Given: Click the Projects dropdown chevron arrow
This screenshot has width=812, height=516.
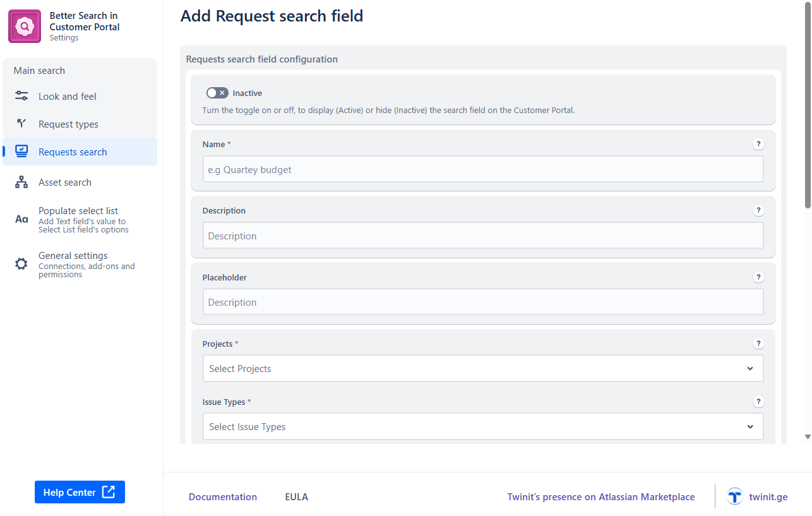Looking at the screenshot, I should [750, 368].
